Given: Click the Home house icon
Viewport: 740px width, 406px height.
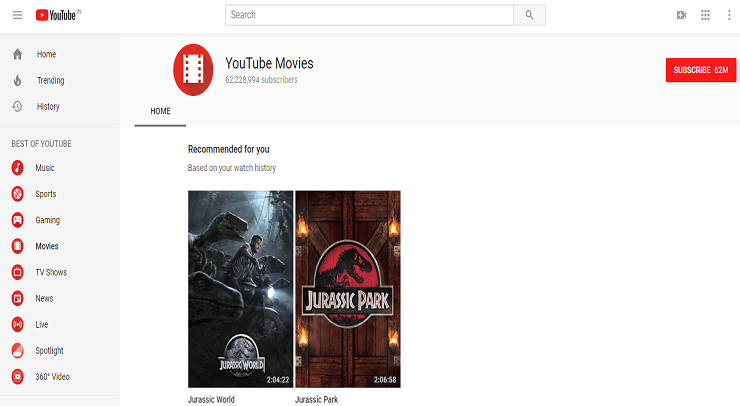Looking at the screenshot, I should 17,54.
